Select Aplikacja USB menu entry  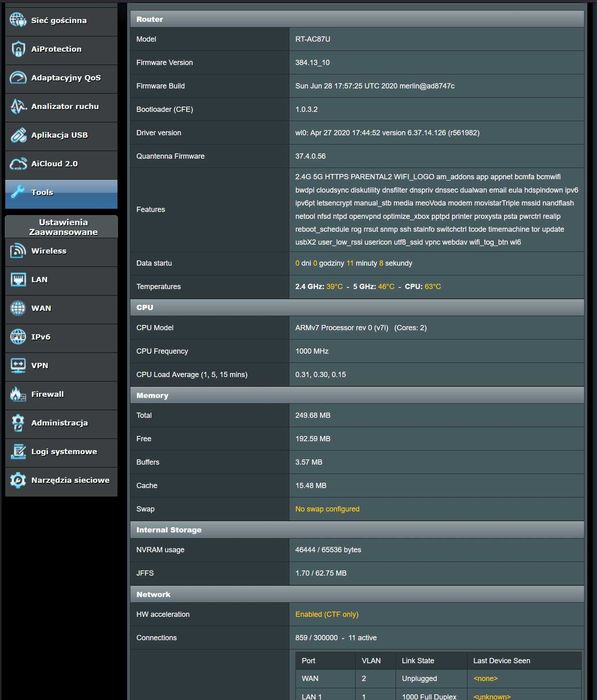(59, 135)
